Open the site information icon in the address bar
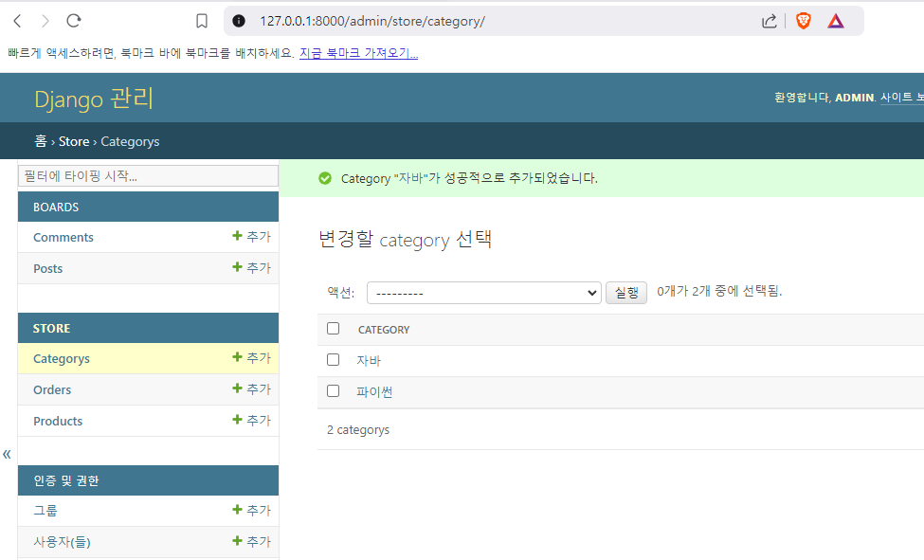This screenshot has height=560, width=924. (239, 21)
